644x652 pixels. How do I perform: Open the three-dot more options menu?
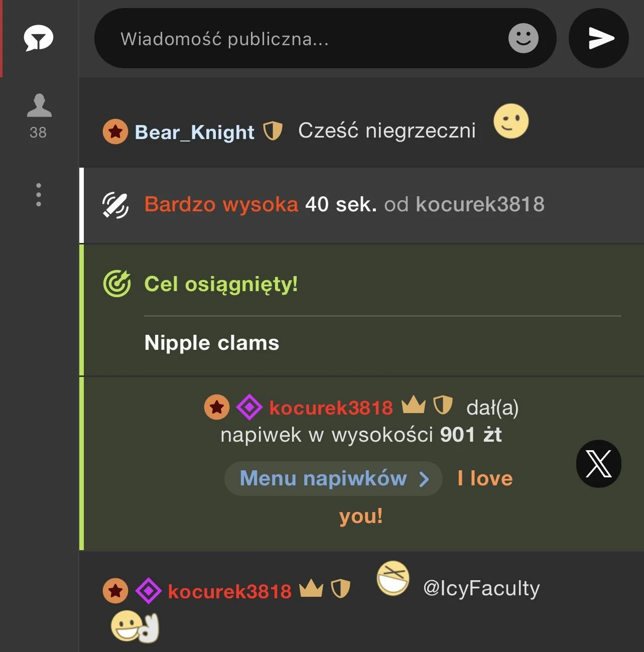39,194
